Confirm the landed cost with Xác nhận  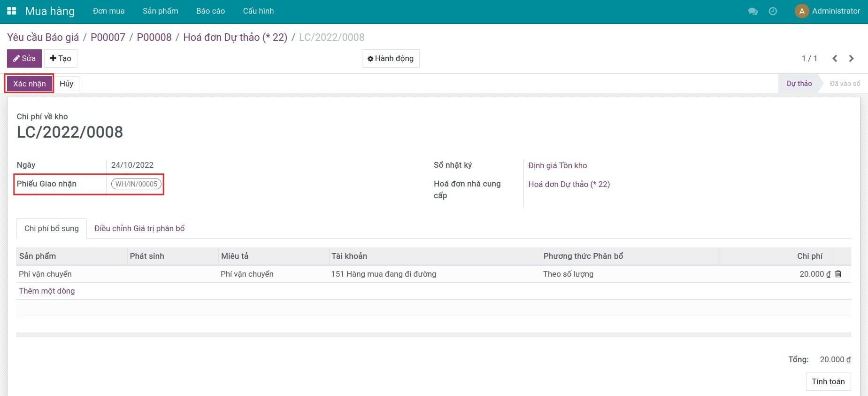point(29,84)
